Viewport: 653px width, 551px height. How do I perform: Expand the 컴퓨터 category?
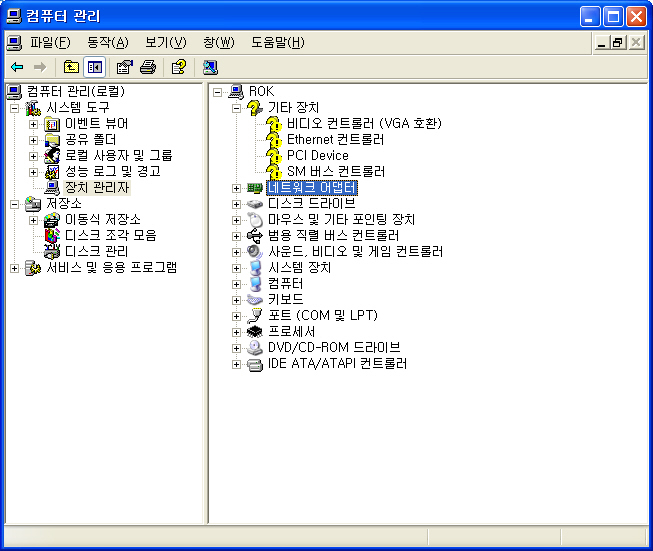point(237,284)
